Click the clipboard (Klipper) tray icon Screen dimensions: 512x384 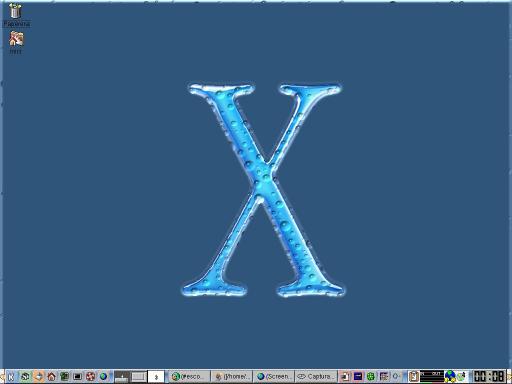click(x=413, y=377)
